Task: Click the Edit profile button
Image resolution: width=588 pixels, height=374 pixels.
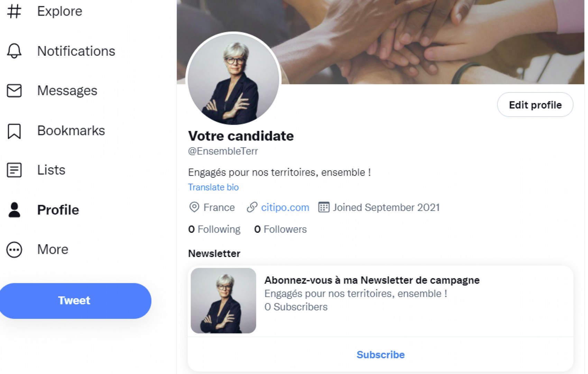Action: [535, 105]
